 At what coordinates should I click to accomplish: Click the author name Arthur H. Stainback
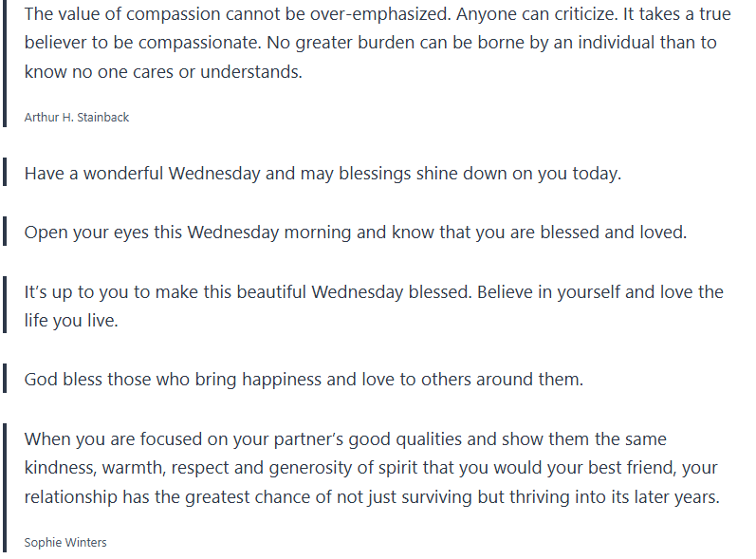point(76,117)
